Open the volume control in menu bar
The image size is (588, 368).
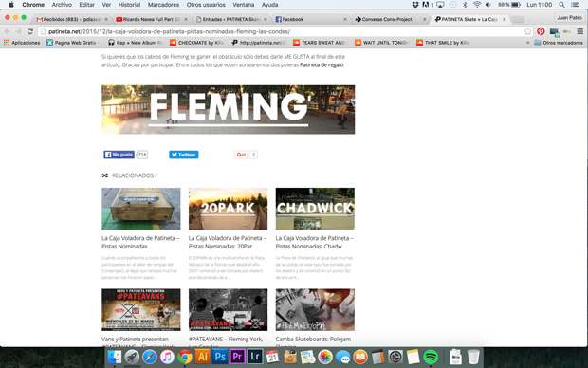pyautogui.click(x=488, y=5)
